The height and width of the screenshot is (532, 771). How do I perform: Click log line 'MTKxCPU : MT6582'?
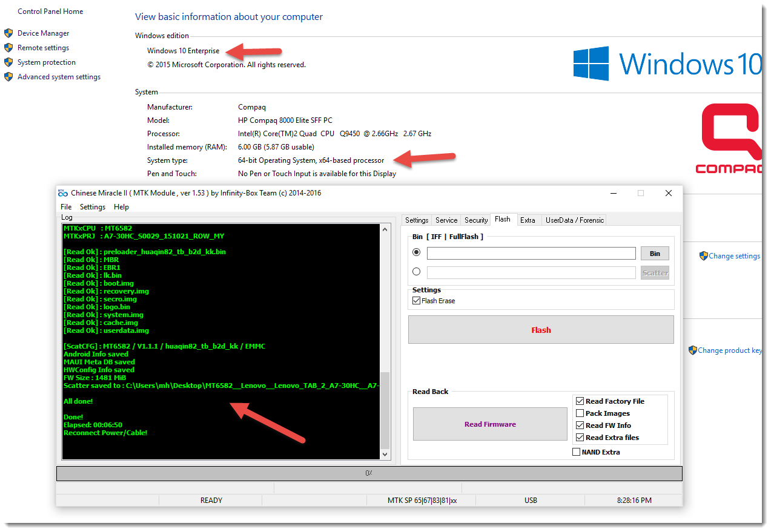98,228
